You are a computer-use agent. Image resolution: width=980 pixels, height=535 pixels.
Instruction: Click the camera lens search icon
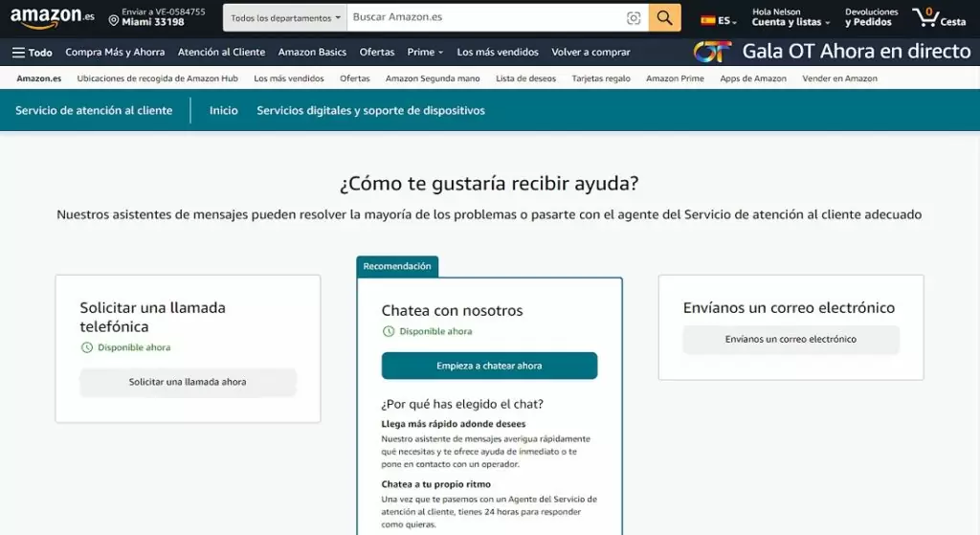[633, 18]
